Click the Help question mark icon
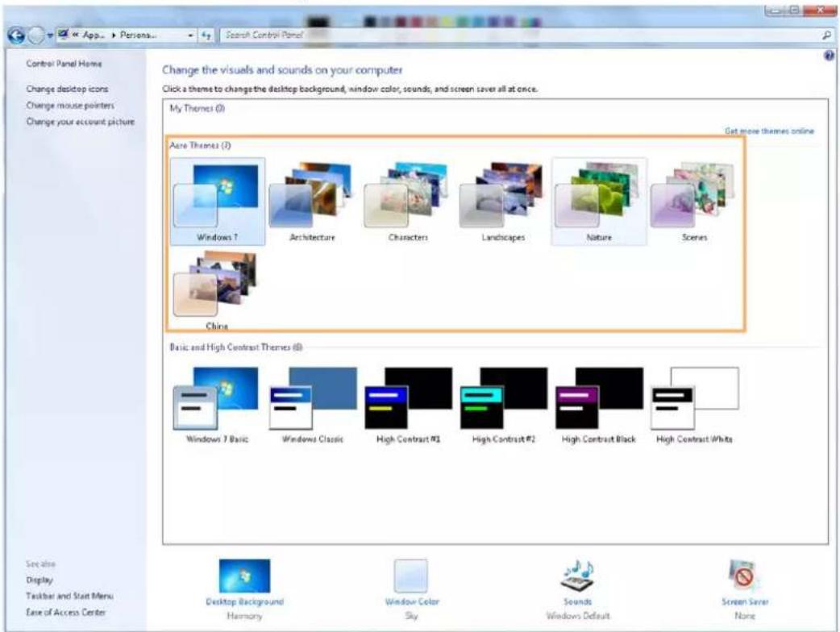 (829, 56)
